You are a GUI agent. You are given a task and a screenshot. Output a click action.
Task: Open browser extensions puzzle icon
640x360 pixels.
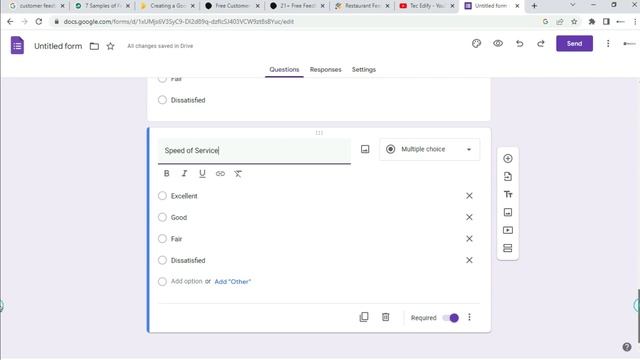click(591, 22)
